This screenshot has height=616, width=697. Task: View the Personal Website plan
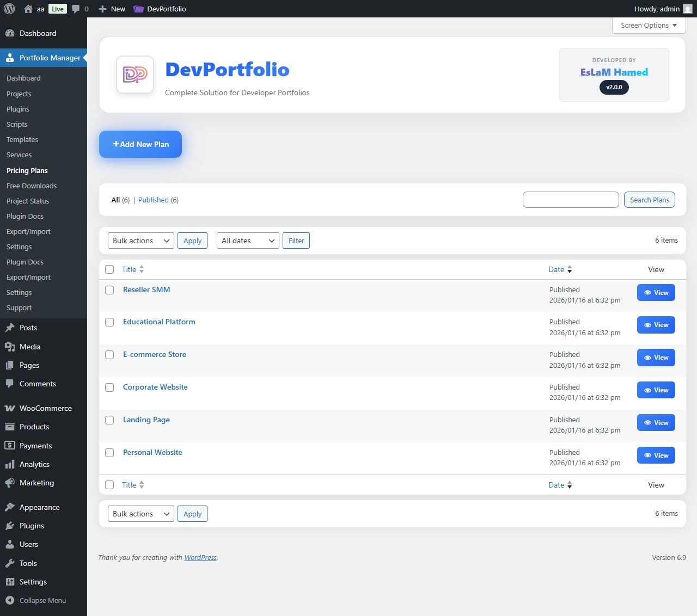pos(656,455)
